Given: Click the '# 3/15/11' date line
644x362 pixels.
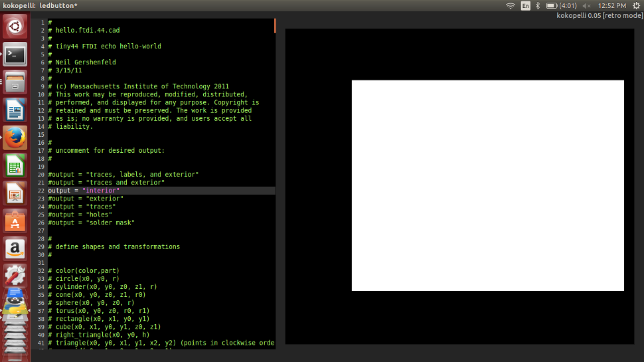Looking at the screenshot, I should tap(65, 70).
